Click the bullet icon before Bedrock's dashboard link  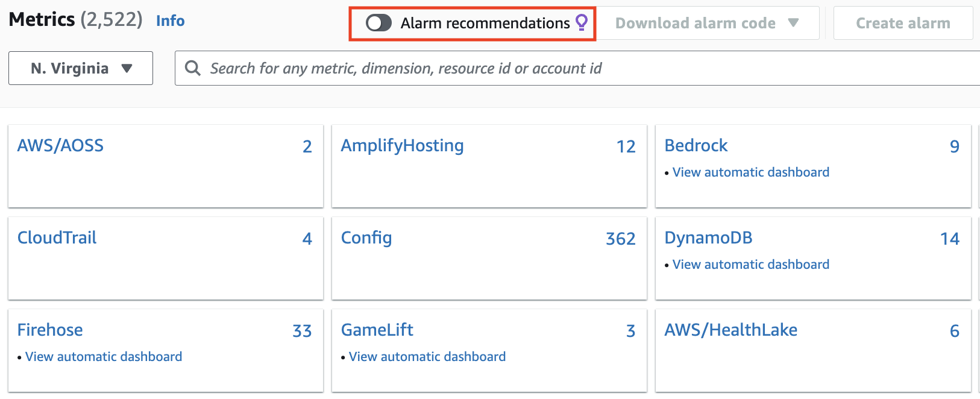click(667, 172)
